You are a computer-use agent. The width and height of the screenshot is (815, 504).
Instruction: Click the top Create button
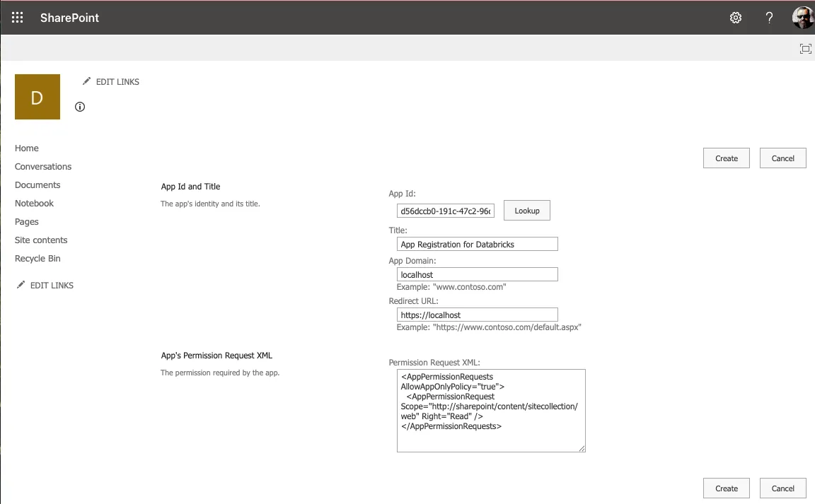[726, 158]
